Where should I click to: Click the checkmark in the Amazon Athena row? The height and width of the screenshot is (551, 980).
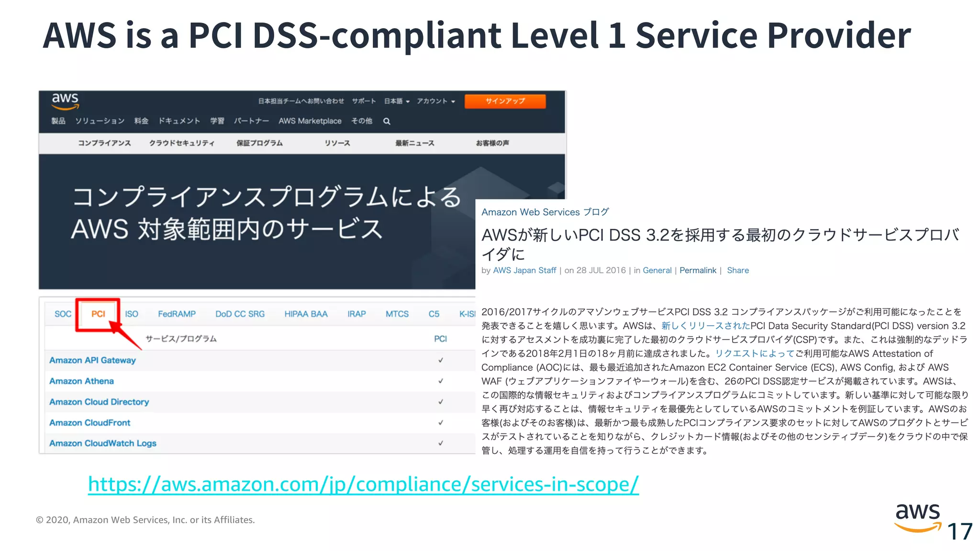440,381
